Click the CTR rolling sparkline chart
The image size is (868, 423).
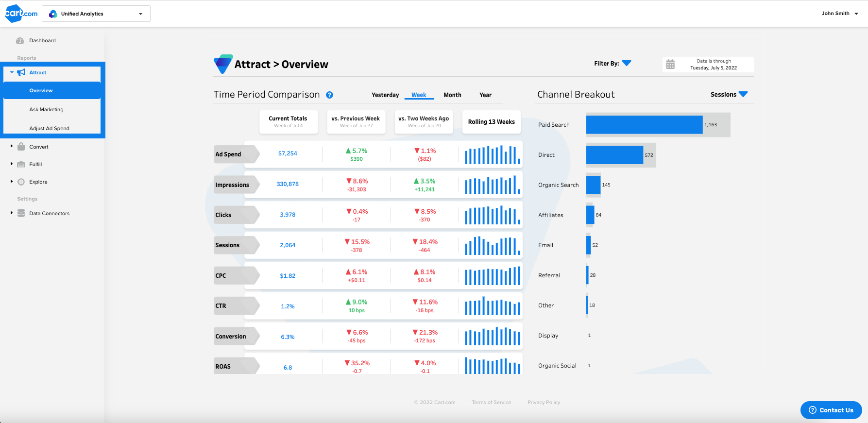[x=492, y=306]
